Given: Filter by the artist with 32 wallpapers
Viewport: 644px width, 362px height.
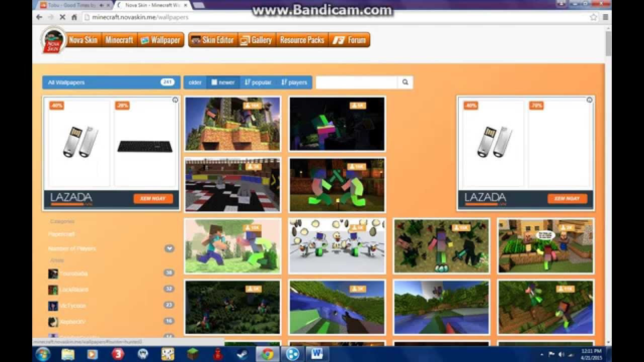Looking at the screenshot, I should 111,290.
